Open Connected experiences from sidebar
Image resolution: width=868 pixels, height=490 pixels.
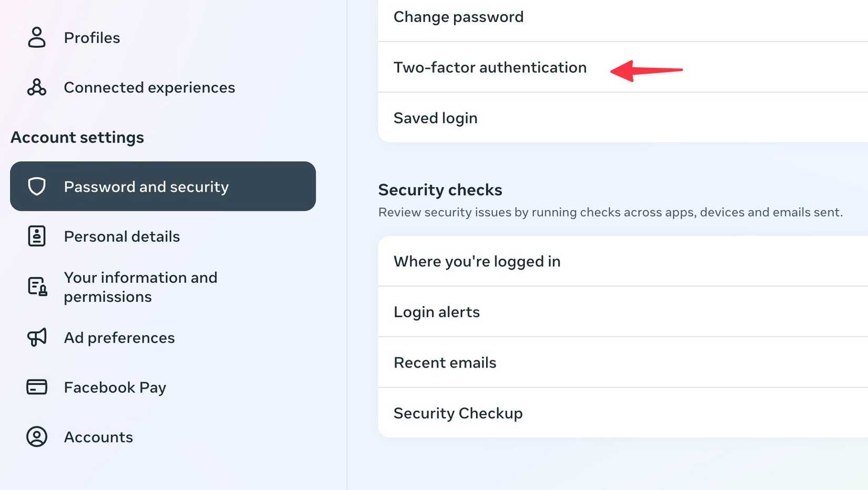click(149, 87)
